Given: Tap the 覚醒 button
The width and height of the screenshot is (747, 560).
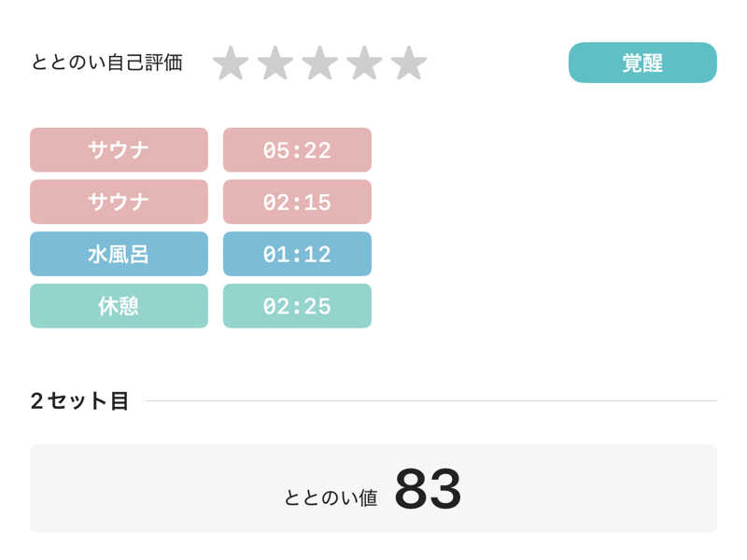Looking at the screenshot, I should [642, 63].
